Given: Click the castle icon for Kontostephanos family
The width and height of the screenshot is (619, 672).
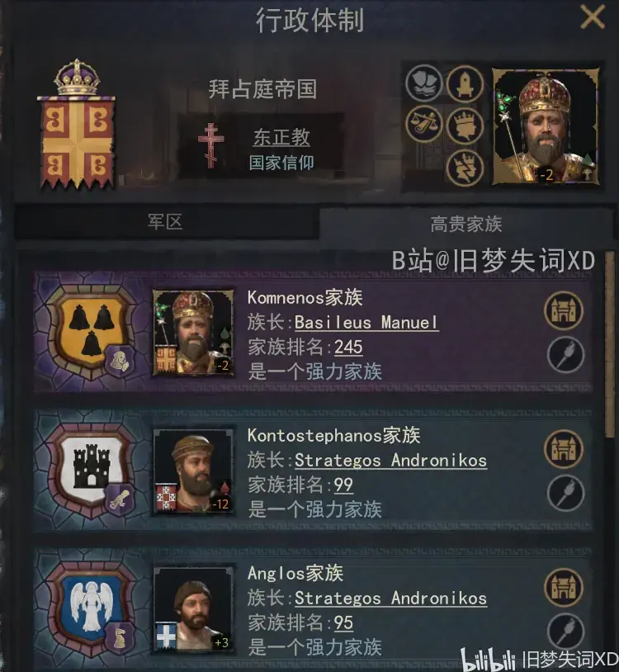Looking at the screenshot, I should point(564,449).
